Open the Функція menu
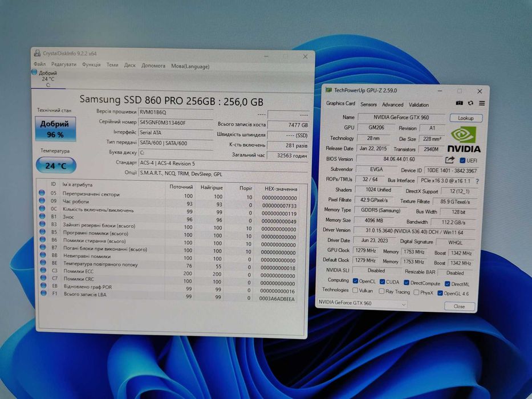This screenshot has width=532, height=399. coord(91,64)
